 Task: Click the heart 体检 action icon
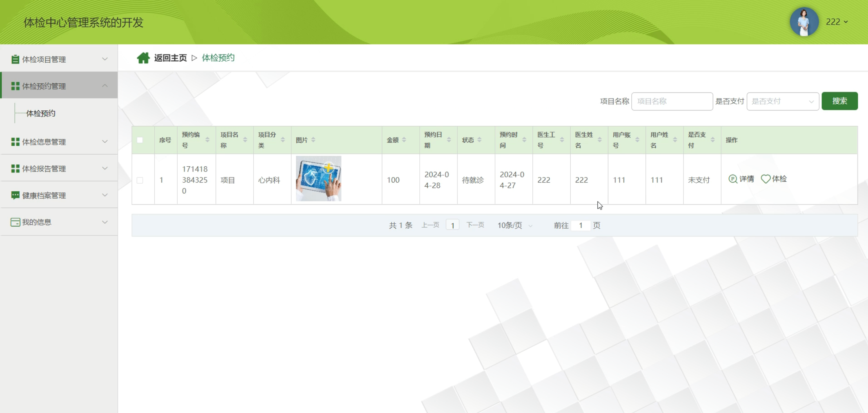(766, 179)
